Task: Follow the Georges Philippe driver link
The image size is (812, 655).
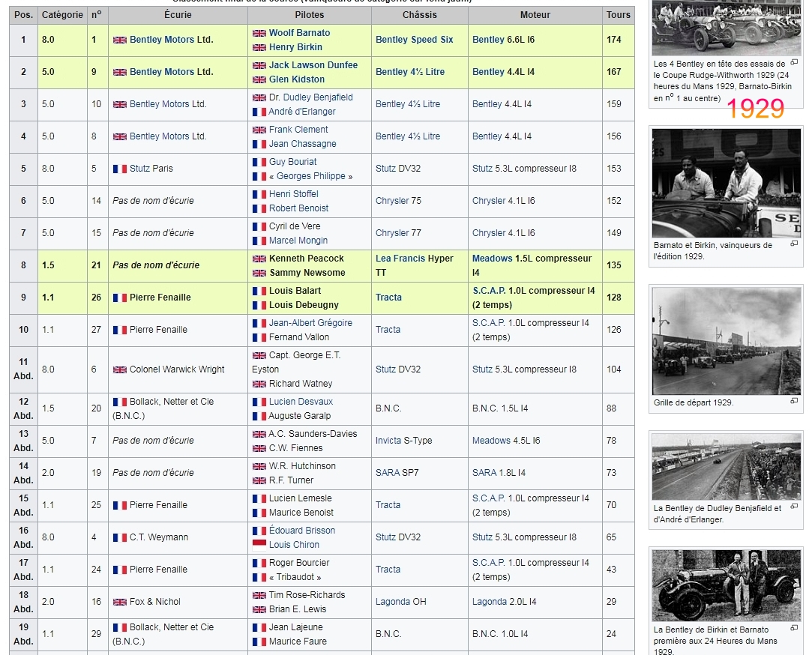Action: click(310, 176)
